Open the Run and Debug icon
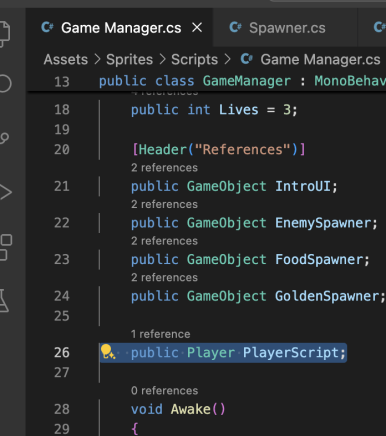The image size is (386, 436). (5, 192)
